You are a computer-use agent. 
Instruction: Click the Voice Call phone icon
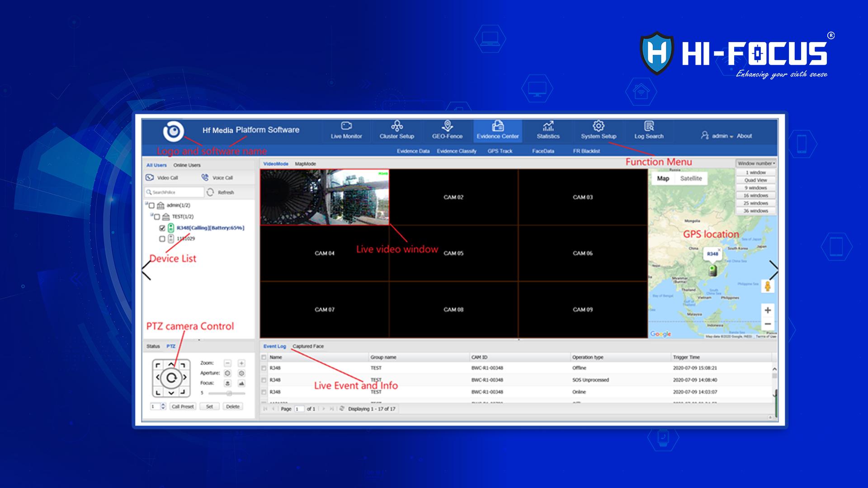pyautogui.click(x=205, y=178)
